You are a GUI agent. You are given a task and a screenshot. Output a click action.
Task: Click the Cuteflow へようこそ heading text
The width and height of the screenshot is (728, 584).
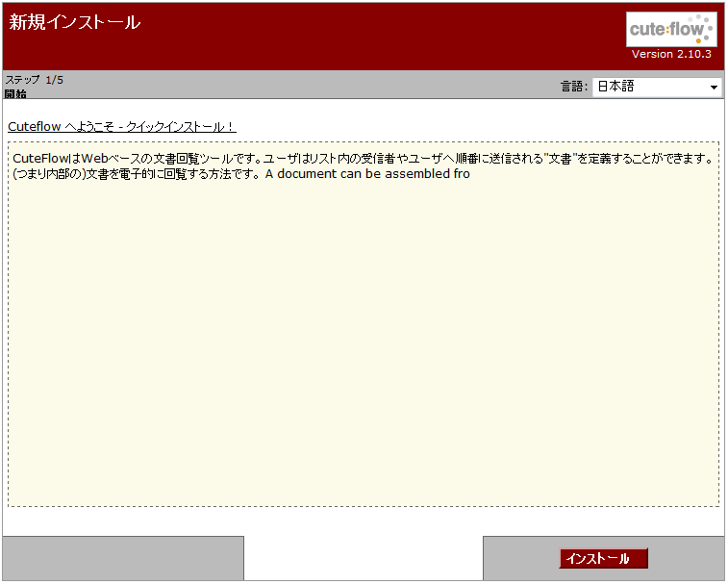click(x=122, y=127)
